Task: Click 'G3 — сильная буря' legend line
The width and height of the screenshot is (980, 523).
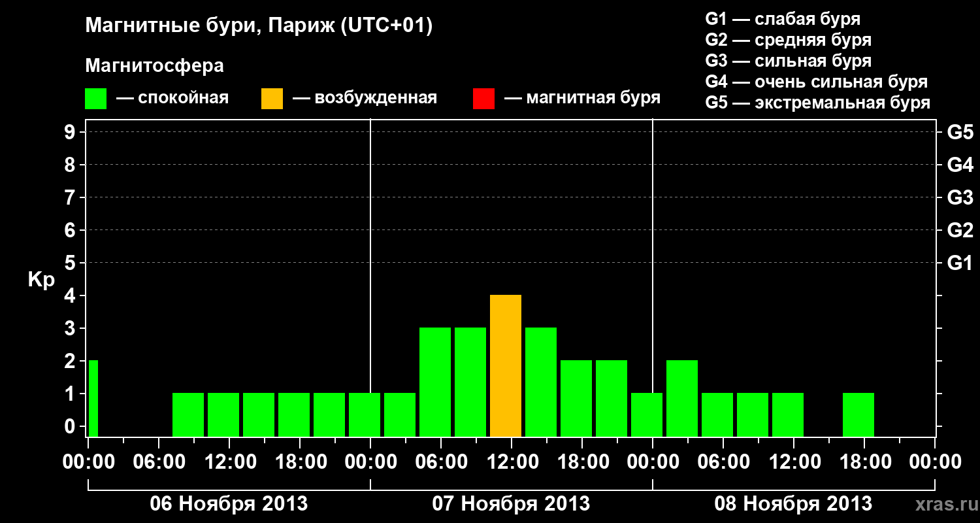Action: click(x=788, y=61)
